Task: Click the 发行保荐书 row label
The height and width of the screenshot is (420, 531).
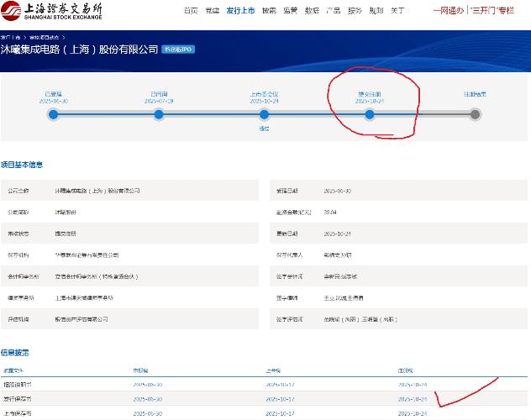Action: click(18, 399)
